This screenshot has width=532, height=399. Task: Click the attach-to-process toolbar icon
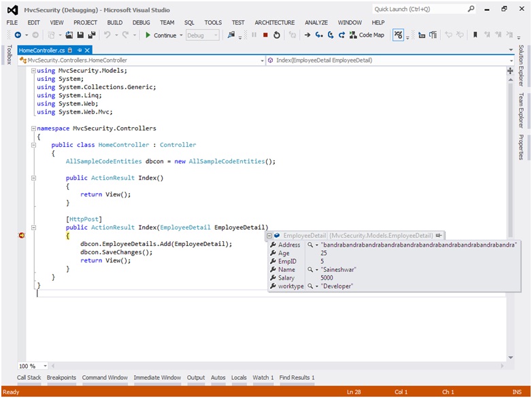[231, 35]
